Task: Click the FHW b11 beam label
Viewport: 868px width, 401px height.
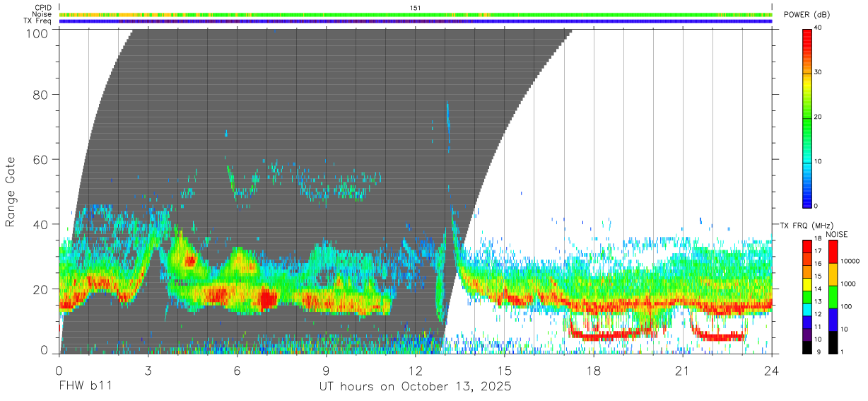Action: tap(86, 386)
